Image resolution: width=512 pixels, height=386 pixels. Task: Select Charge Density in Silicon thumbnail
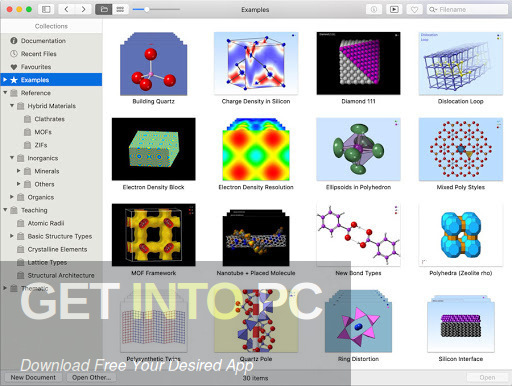tap(256, 63)
